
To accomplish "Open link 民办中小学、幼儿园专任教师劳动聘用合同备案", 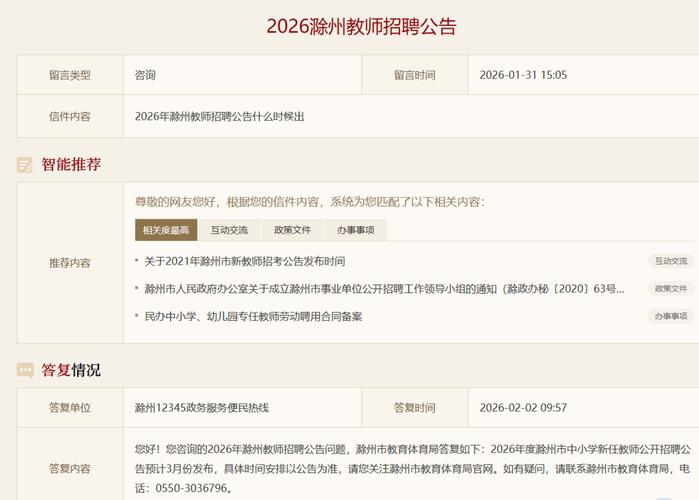I will (x=253, y=316).
